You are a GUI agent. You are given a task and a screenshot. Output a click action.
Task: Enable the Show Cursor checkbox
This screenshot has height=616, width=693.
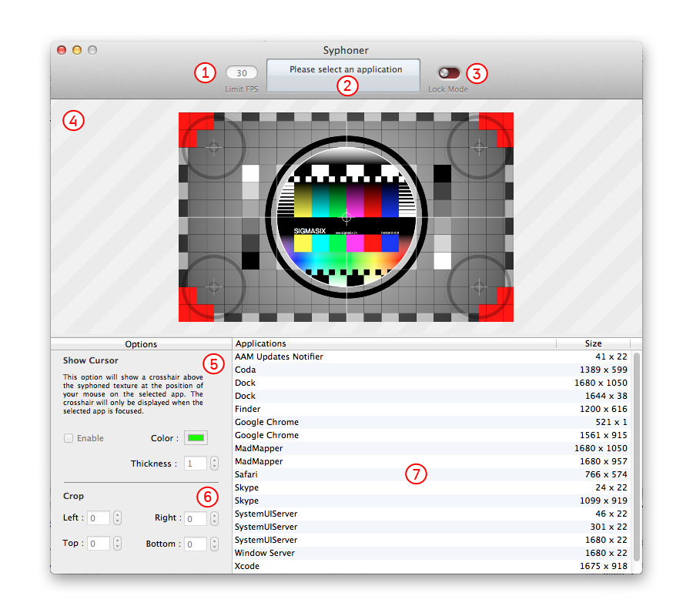69,438
